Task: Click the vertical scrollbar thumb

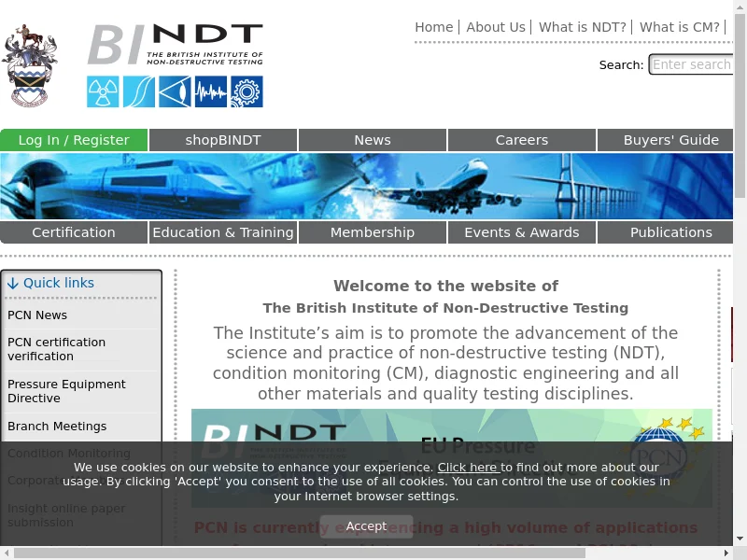Action: coord(740,105)
